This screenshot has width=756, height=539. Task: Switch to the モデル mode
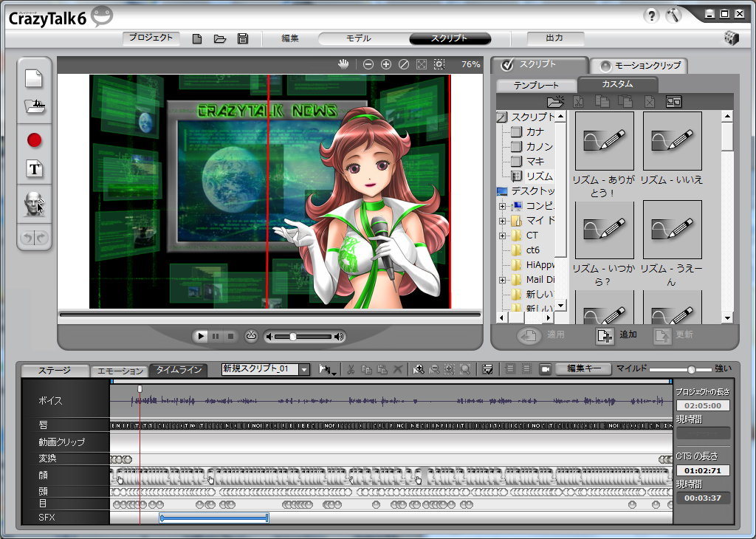(359, 38)
